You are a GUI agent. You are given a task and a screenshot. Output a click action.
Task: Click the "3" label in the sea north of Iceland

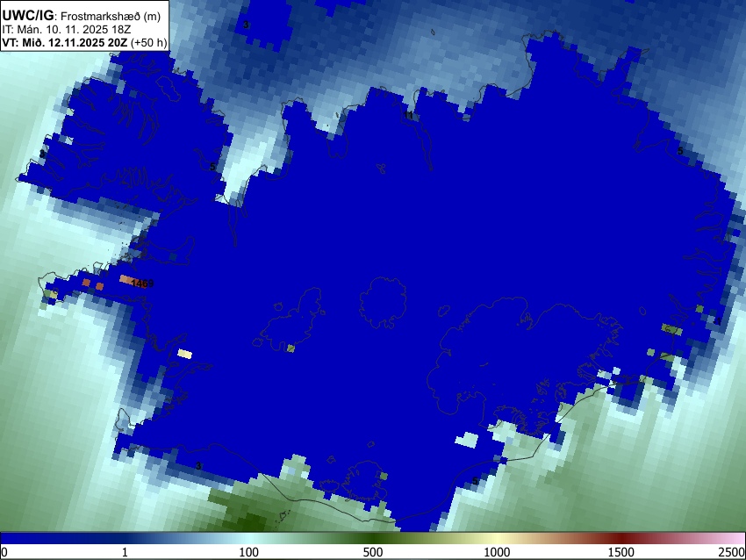click(246, 25)
